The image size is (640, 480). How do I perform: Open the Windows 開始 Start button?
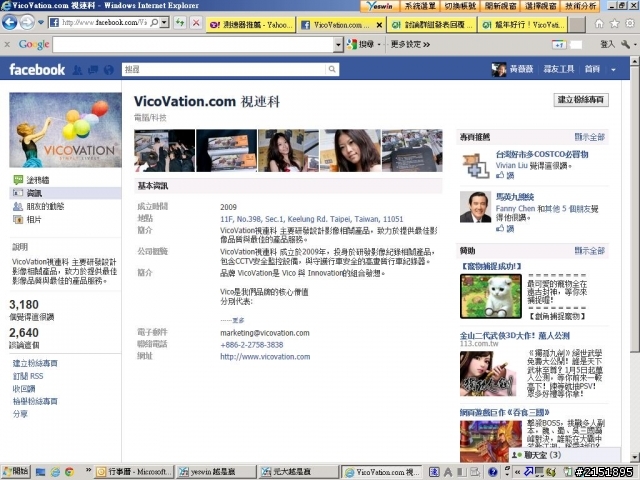(16, 471)
